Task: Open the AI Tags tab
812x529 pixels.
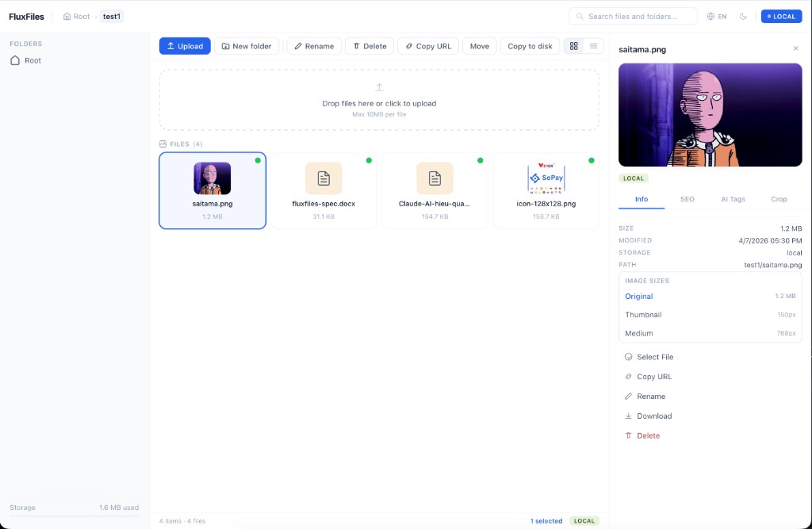Action: pyautogui.click(x=733, y=199)
